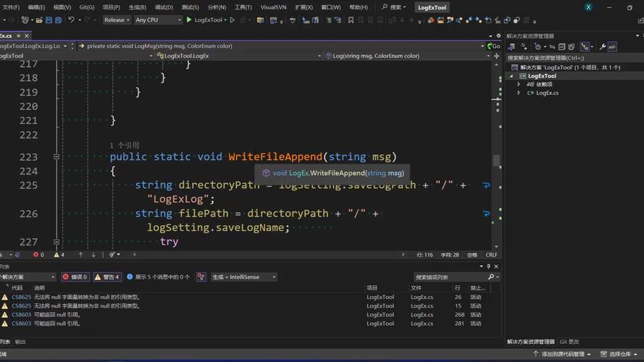Click the Go button in navigation bar

(493, 46)
